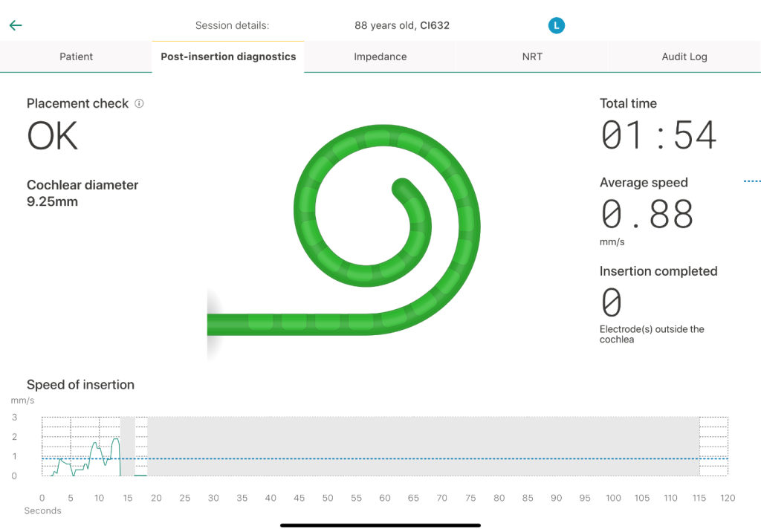Click the Total time 01:54 readout
This screenshot has width=761, height=532.
point(658,135)
